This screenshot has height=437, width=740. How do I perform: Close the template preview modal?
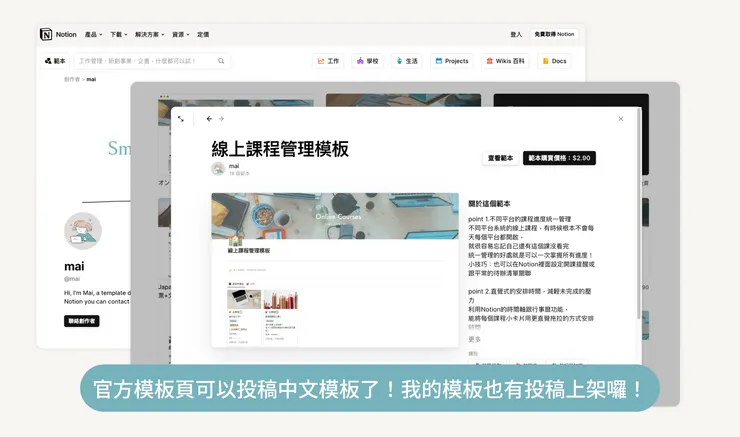coord(621,119)
